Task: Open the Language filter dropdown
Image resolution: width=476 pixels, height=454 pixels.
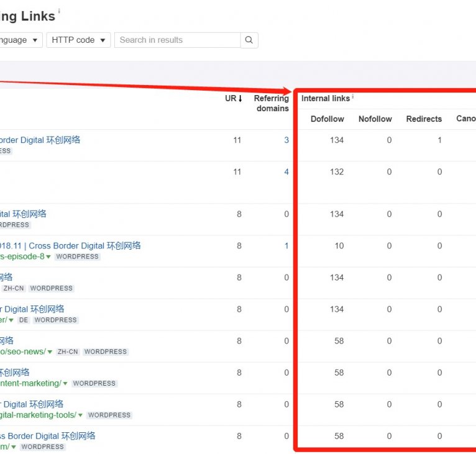Action: 21,40
